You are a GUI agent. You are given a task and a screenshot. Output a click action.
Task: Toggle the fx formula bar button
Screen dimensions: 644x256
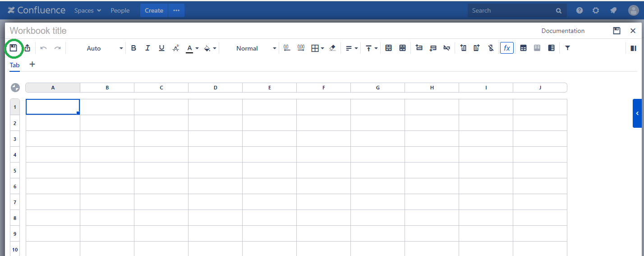(506, 48)
